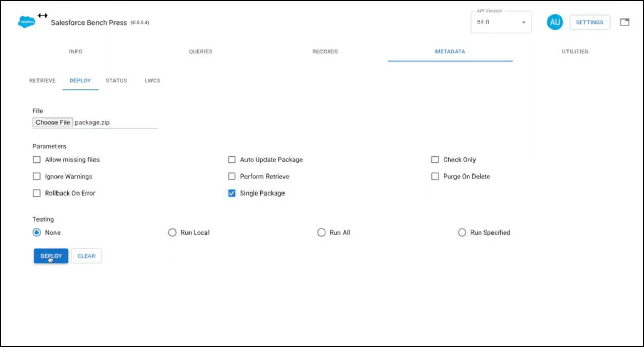The height and width of the screenshot is (347, 644).
Task: Open the Status sub-tab
Action: click(x=117, y=81)
